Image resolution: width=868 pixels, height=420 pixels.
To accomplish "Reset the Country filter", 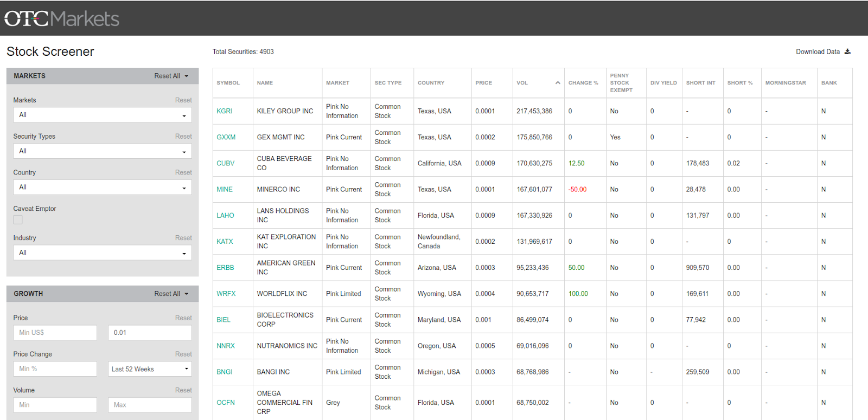I will point(183,172).
